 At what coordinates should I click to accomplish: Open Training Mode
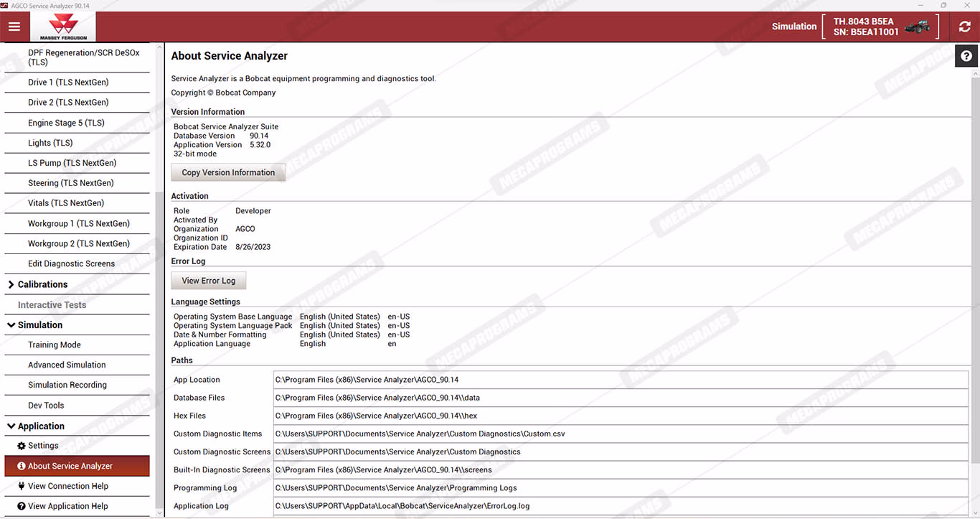tap(77, 345)
